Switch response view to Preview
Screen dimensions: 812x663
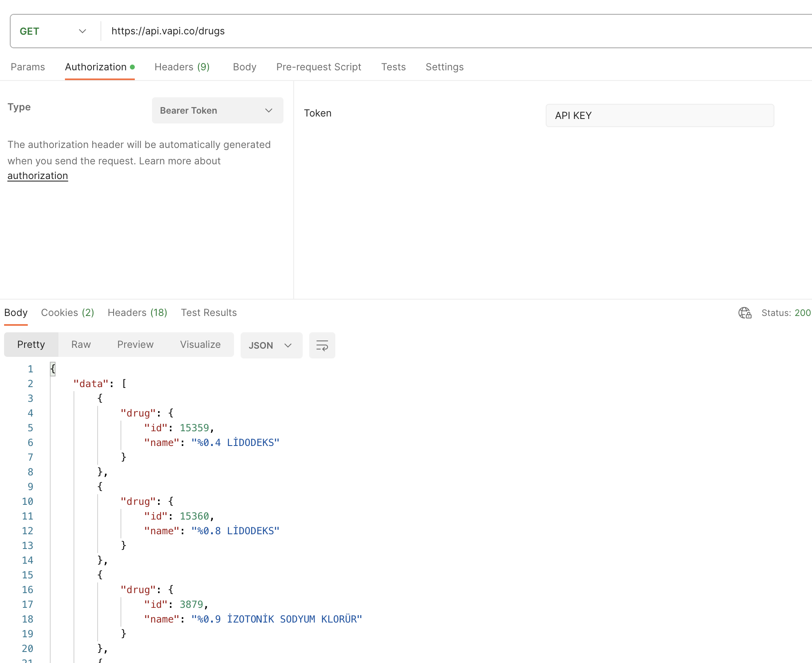[x=135, y=345]
